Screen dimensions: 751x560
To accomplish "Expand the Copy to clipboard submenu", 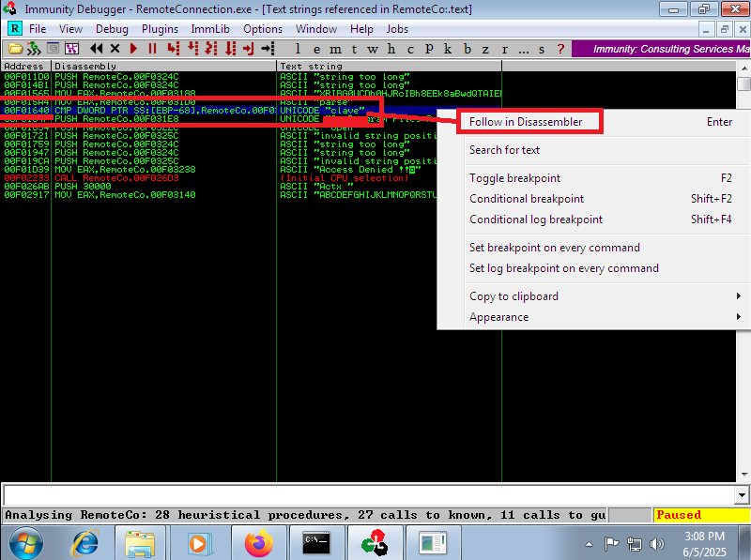I will tap(594, 296).
